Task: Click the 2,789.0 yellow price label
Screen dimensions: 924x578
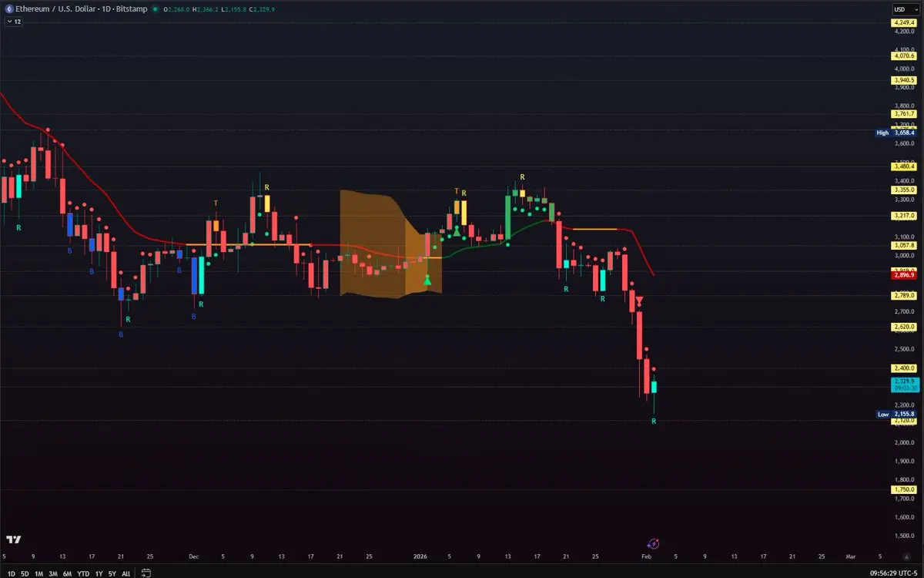Action: (903, 295)
